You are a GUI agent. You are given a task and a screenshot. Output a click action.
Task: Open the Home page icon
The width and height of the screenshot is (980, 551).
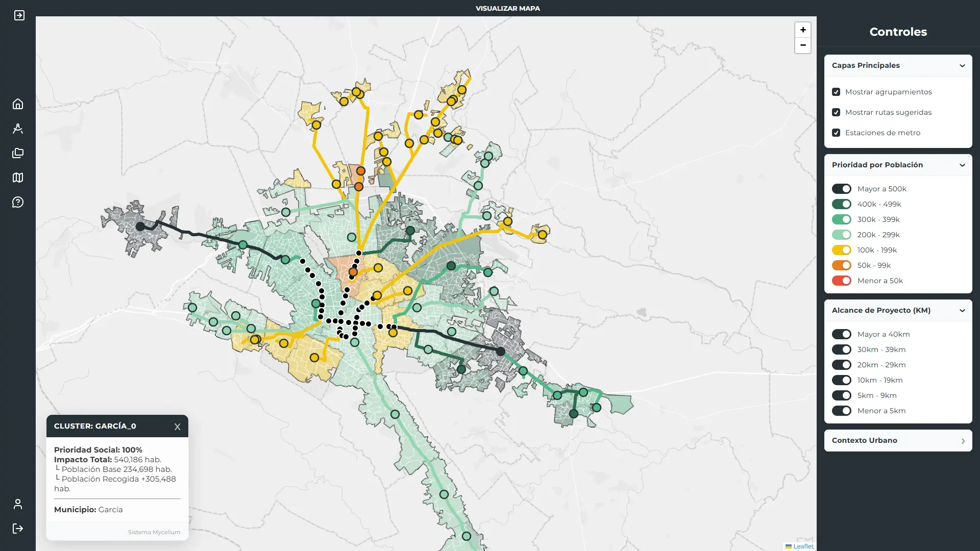18,104
